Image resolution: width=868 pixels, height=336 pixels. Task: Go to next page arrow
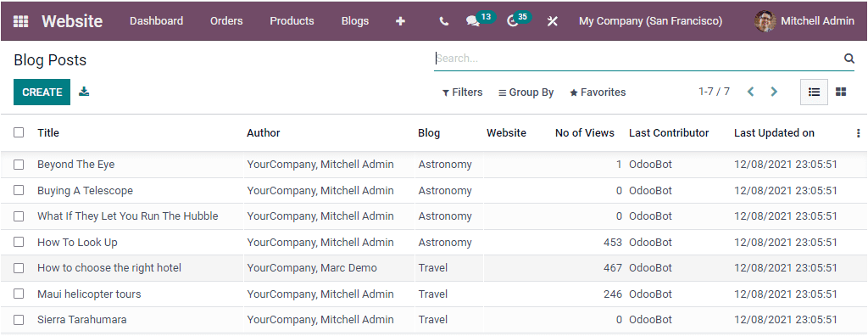[x=774, y=92]
